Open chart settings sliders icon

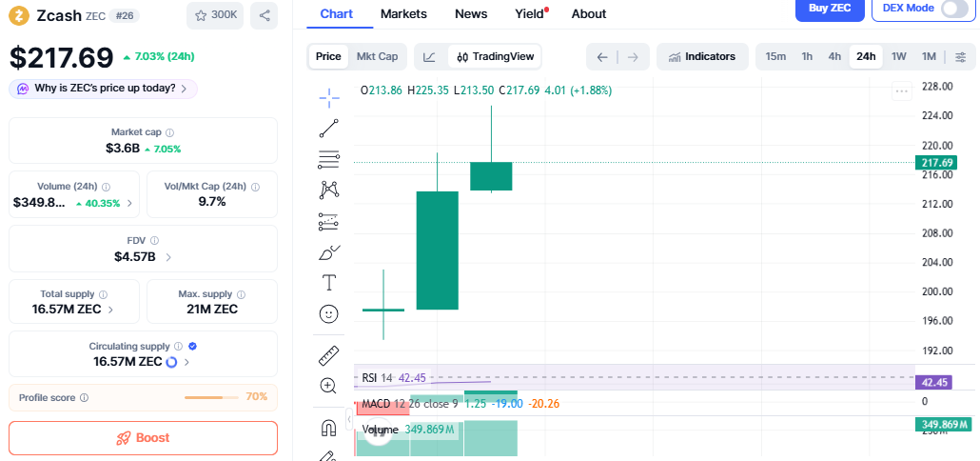click(x=961, y=57)
